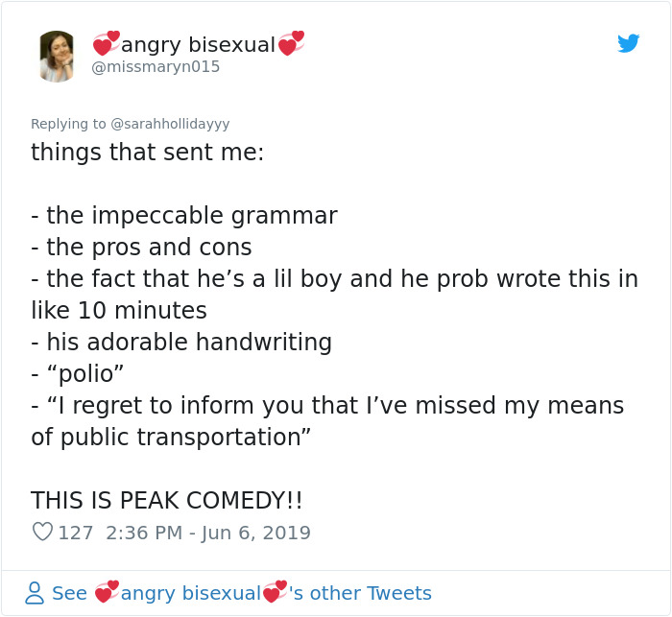This screenshot has width=672, height=617.
Task: Visit the @sarahhollidayyy mention
Action: (170, 124)
